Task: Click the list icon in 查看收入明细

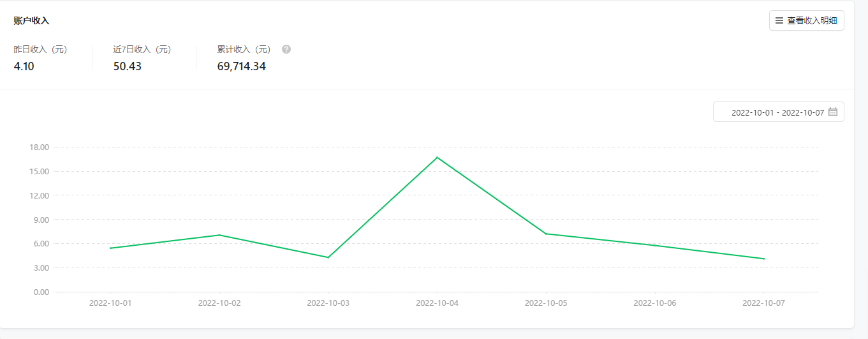Action: tap(779, 20)
